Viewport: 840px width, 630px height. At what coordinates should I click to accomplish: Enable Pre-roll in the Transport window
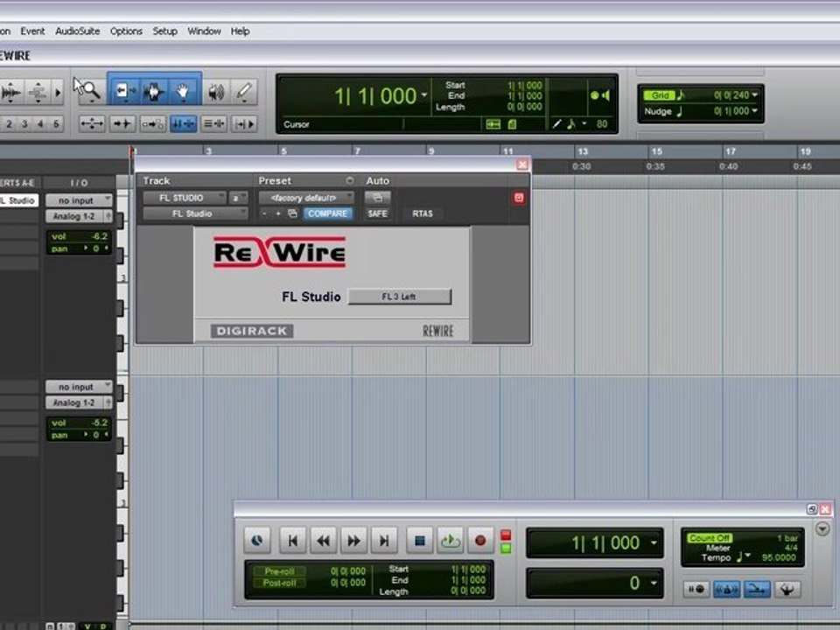[x=279, y=571]
